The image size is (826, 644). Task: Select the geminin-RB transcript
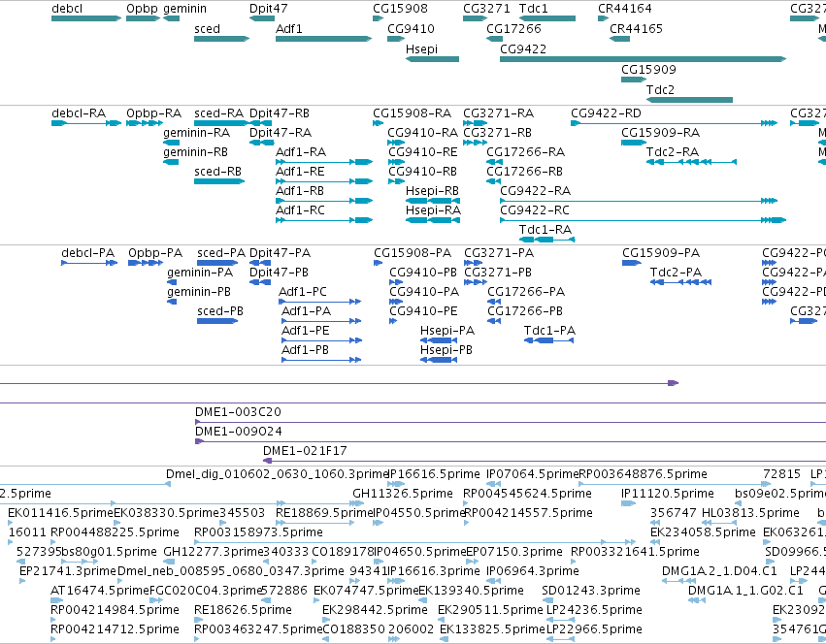coord(171,162)
